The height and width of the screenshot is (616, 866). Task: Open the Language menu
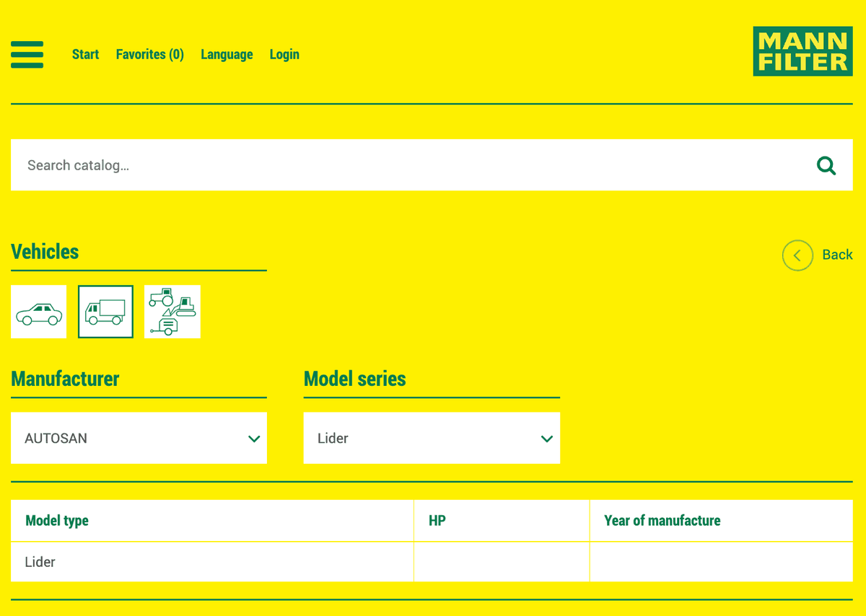227,55
